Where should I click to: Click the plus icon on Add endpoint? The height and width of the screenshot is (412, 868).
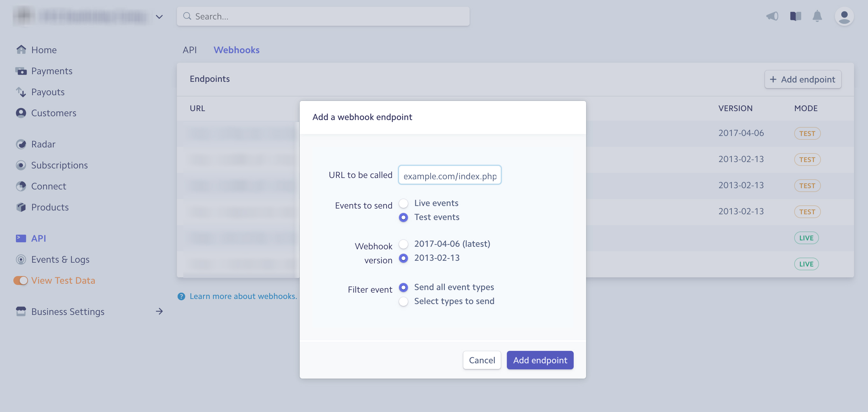(773, 79)
